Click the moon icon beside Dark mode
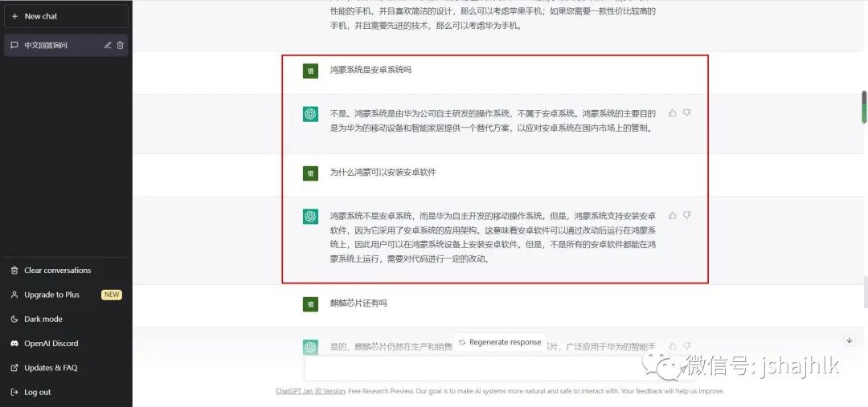The width and height of the screenshot is (868, 407). (x=14, y=319)
